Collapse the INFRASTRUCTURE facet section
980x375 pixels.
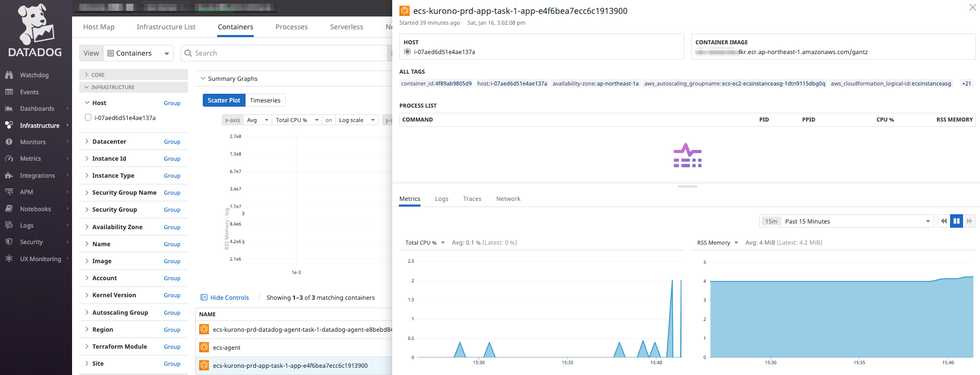(x=134, y=87)
